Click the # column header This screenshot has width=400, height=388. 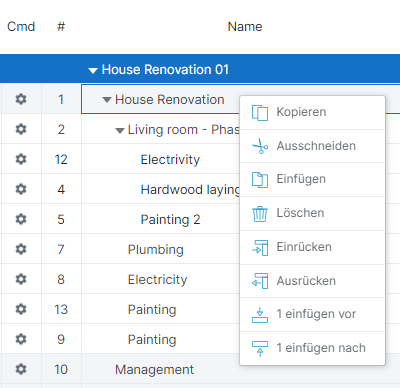coord(61,26)
